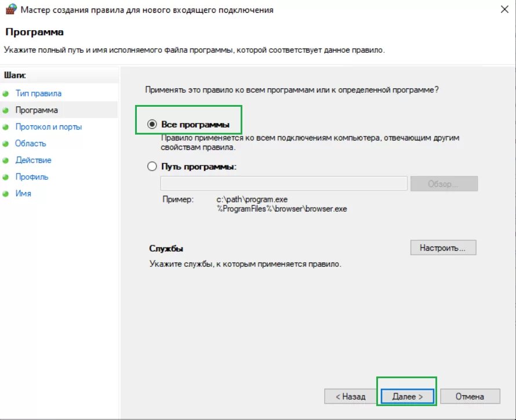Viewport: 516px width, 420px height.
Task: Click the "Службы" section heading
Action: point(166,248)
